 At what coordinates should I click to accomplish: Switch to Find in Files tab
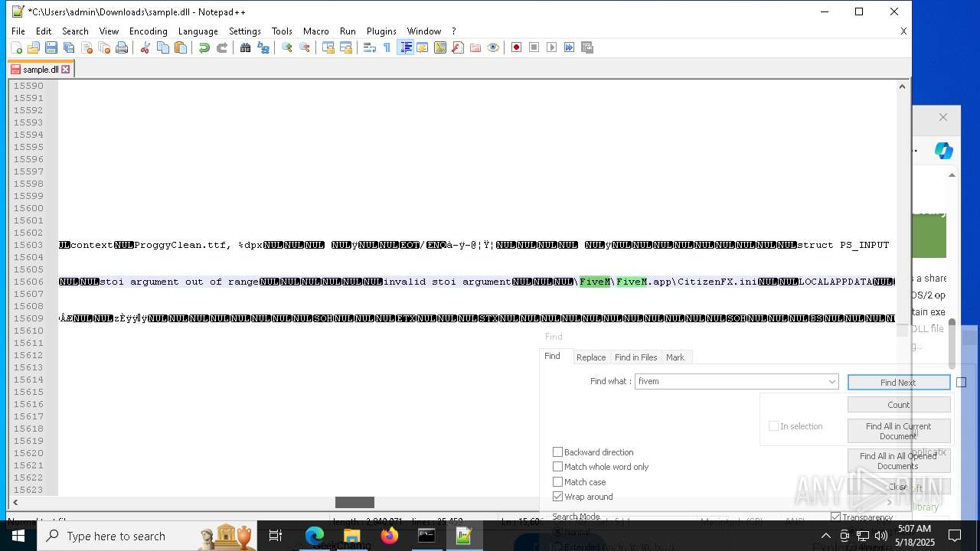(636, 357)
